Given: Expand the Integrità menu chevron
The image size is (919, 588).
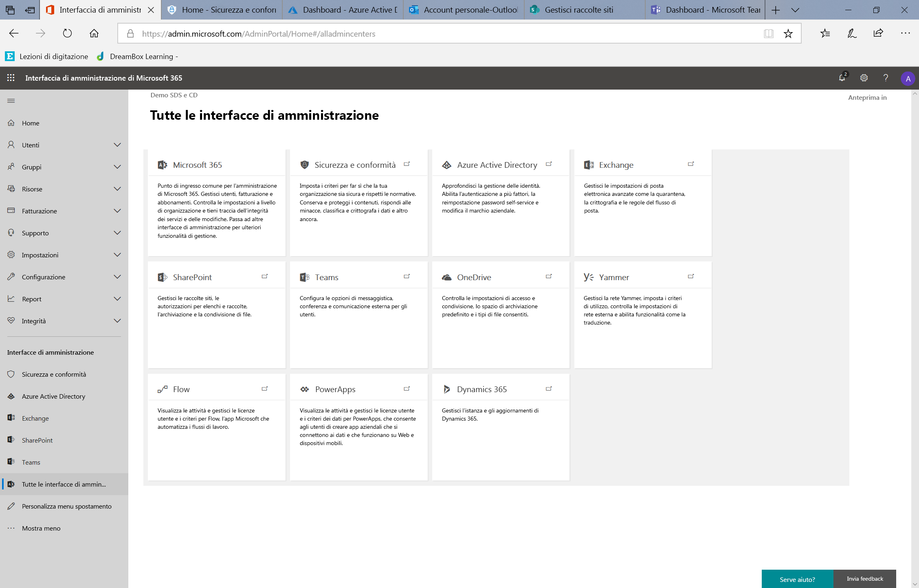Looking at the screenshot, I should point(117,321).
